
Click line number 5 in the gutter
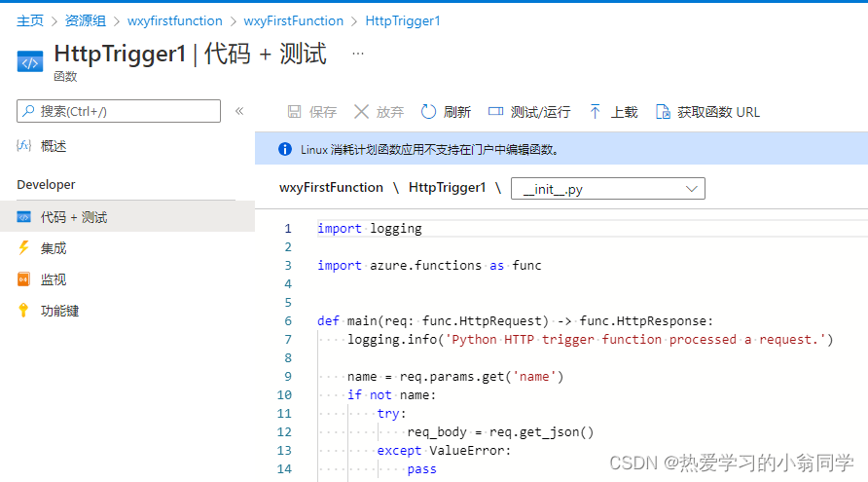288,303
